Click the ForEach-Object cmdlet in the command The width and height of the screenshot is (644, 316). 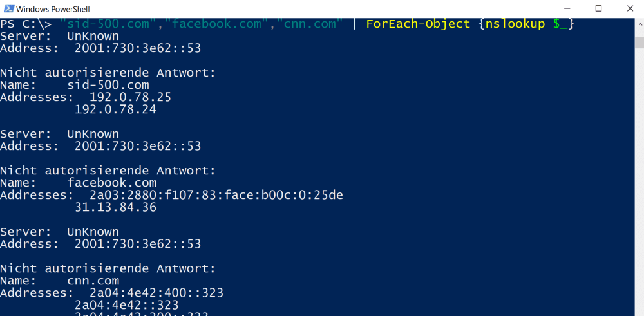[x=418, y=24]
